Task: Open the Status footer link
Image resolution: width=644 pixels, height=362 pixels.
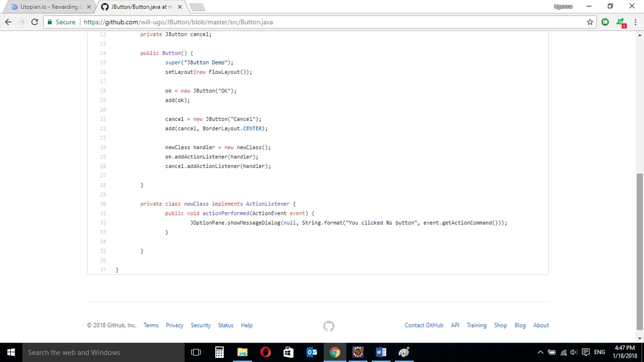Action: click(225, 325)
